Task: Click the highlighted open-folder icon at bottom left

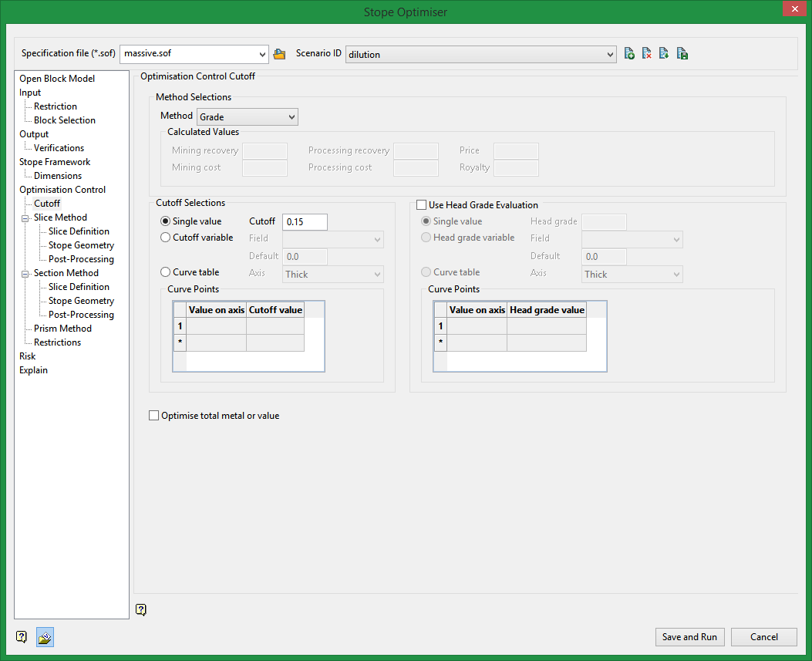Action: pyautogui.click(x=45, y=637)
